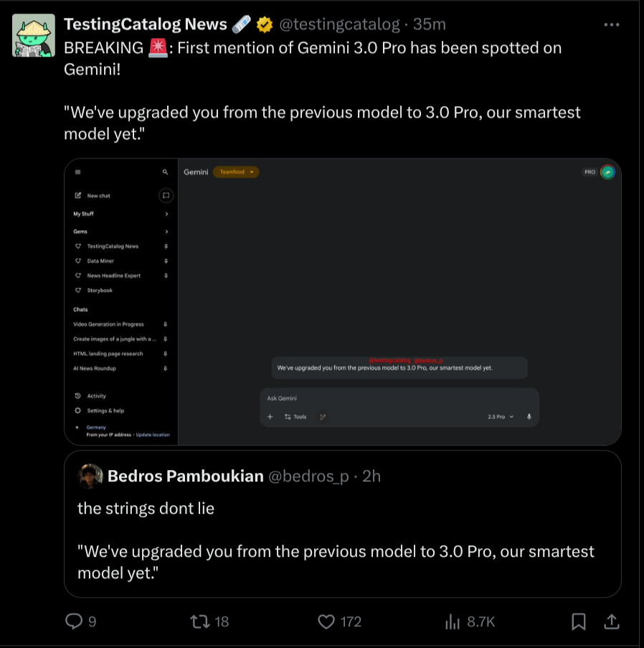Open the share icon on the tweet

pos(611,621)
